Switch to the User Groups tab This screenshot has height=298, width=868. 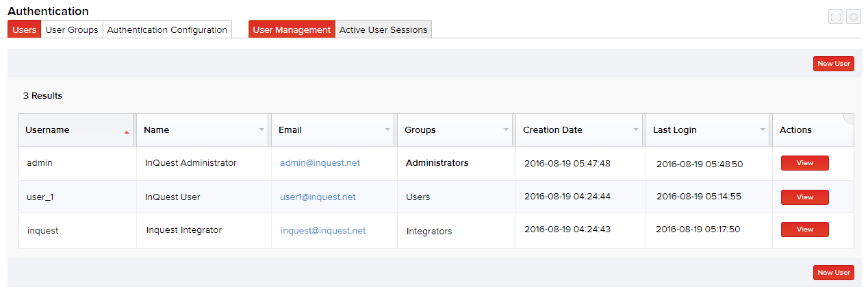pyautogui.click(x=72, y=29)
